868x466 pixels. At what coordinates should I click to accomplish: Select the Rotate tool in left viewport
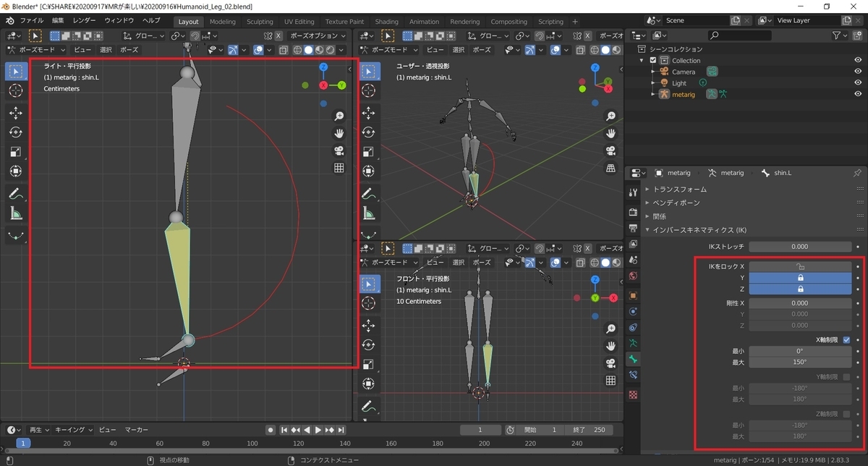click(16, 132)
